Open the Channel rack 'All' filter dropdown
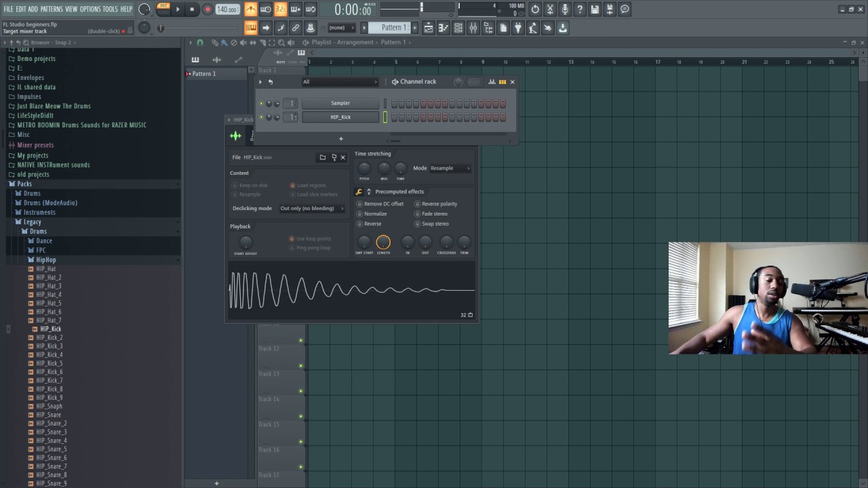 point(340,82)
